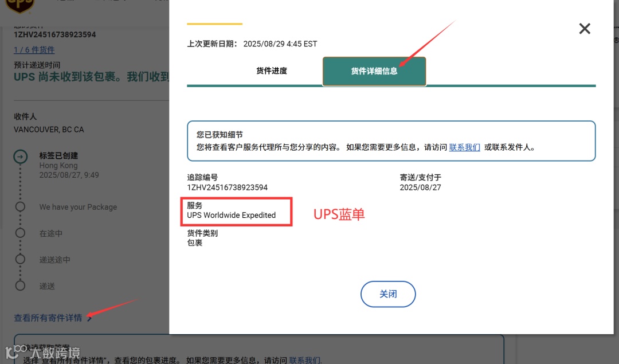
Task: Open 查看所有寄件详情 link
Action: (48, 318)
